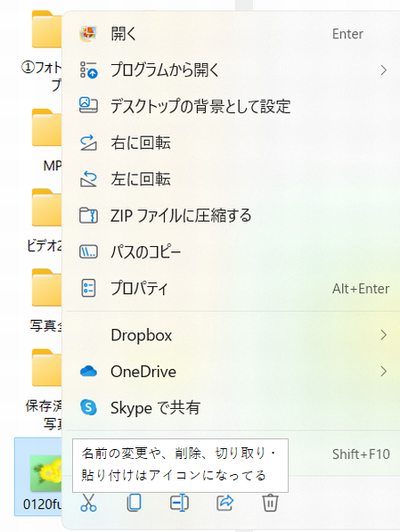Click the Share arrow icon
The image size is (400, 532).
(224, 503)
